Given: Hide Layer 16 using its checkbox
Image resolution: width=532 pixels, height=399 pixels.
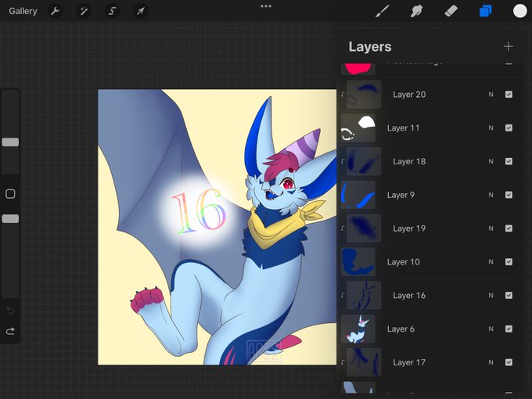Looking at the screenshot, I should pos(509,296).
